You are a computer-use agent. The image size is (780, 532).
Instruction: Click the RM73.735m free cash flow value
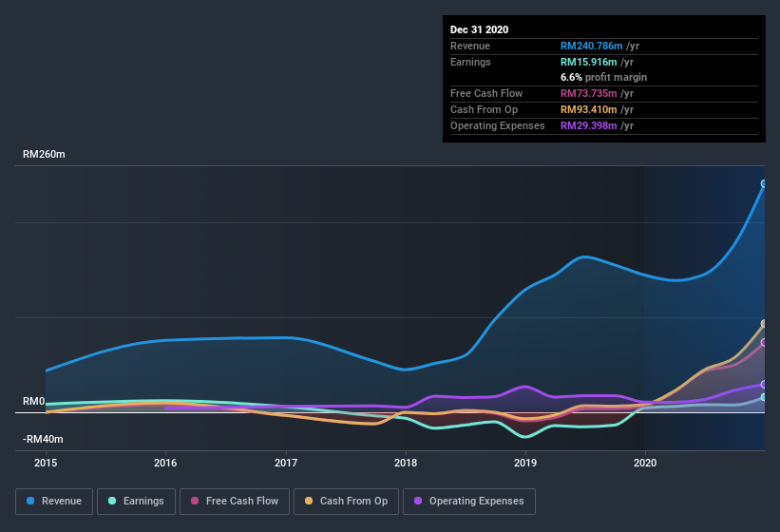click(588, 93)
